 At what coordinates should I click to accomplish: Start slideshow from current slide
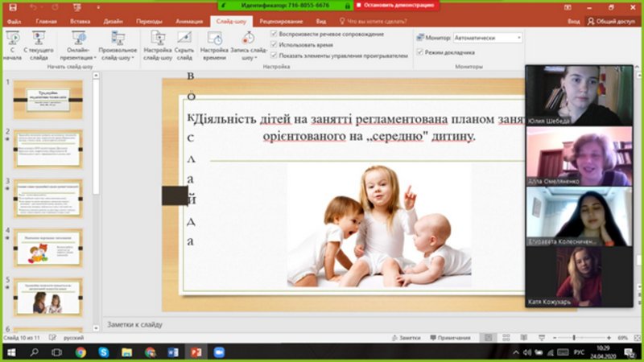pyautogui.click(x=40, y=45)
